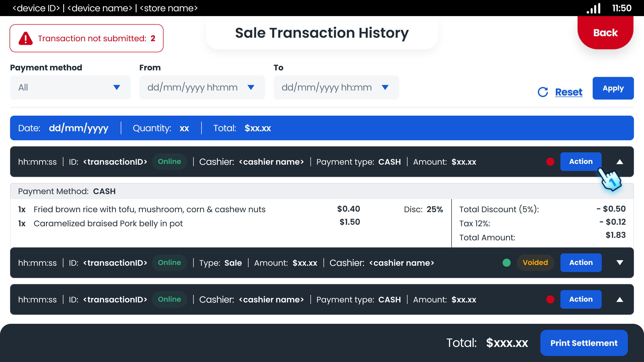Expand the voided Sale transaction row
The image size is (644, 362).
tap(620, 263)
